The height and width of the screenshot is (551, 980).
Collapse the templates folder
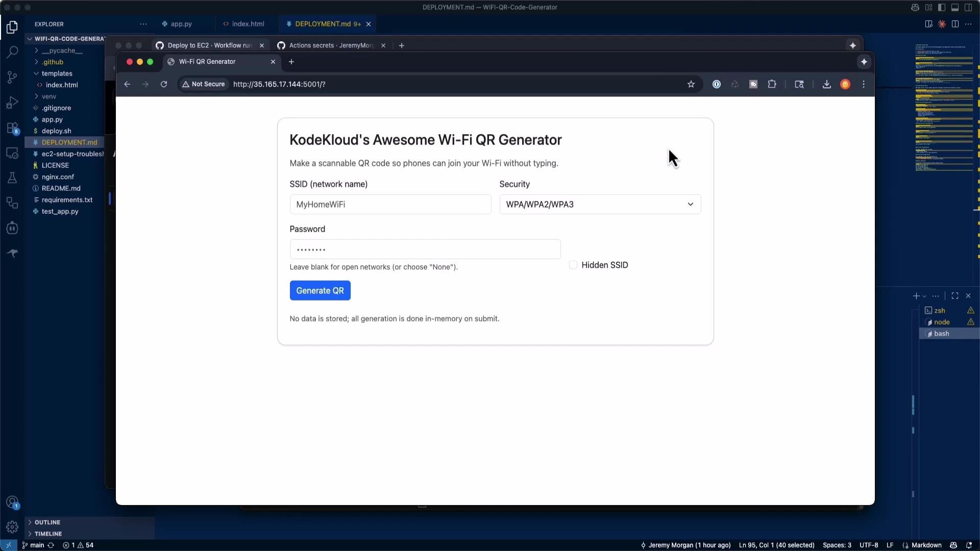pyautogui.click(x=64, y=73)
